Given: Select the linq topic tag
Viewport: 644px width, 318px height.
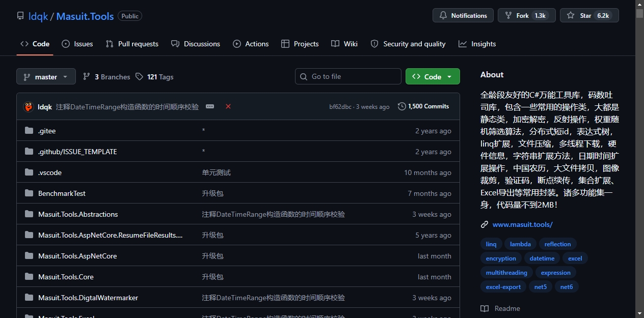Looking at the screenshot, I should [x=491, y=244].
